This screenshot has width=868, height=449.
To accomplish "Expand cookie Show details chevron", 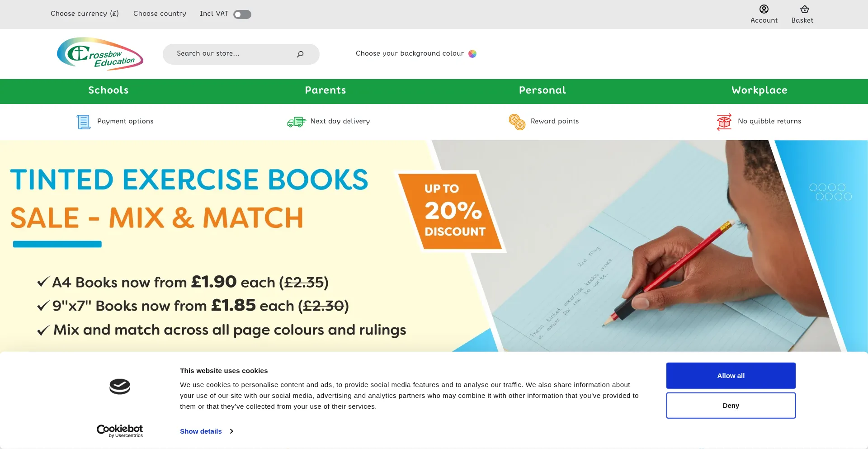I will coord(231,431).
